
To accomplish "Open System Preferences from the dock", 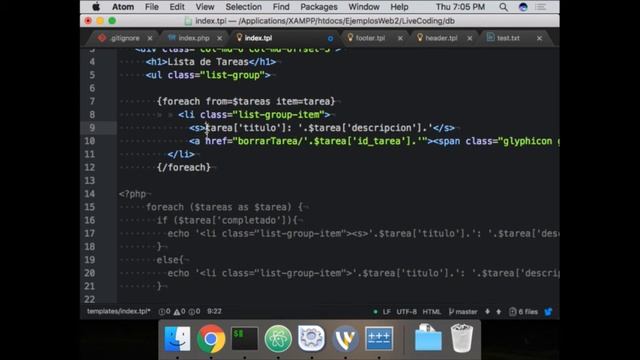I will 311,338.
